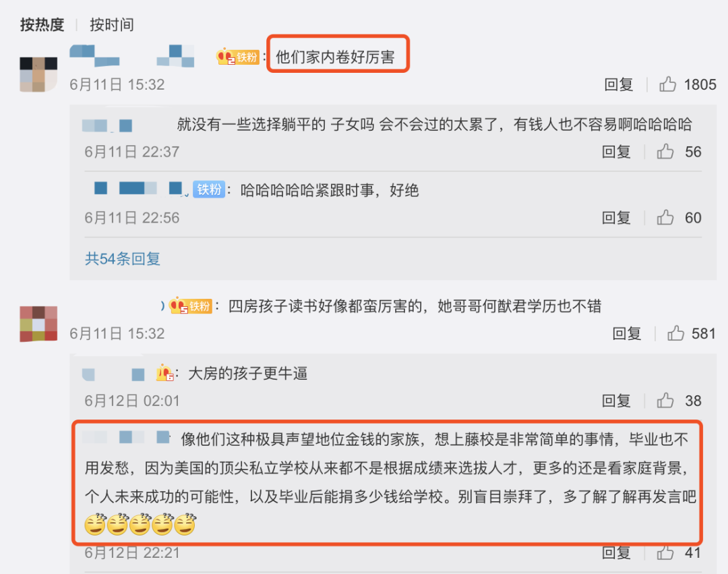The width and height of the screenshot is (728, 574).
Task: Reply to 大房的孩子更牛逼 comment
Action: [616, 400]
